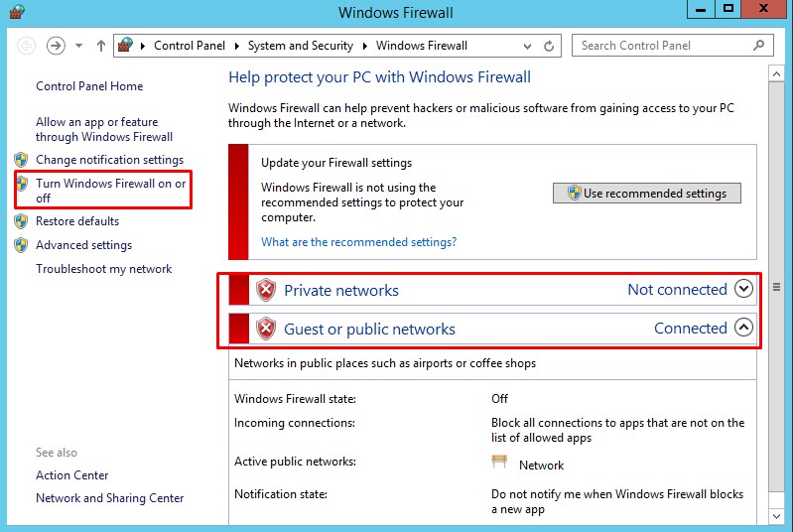The width and height of the screenshot is (793, 532).
Task: Click the Restore defaults link
Action: pos(77,221)
